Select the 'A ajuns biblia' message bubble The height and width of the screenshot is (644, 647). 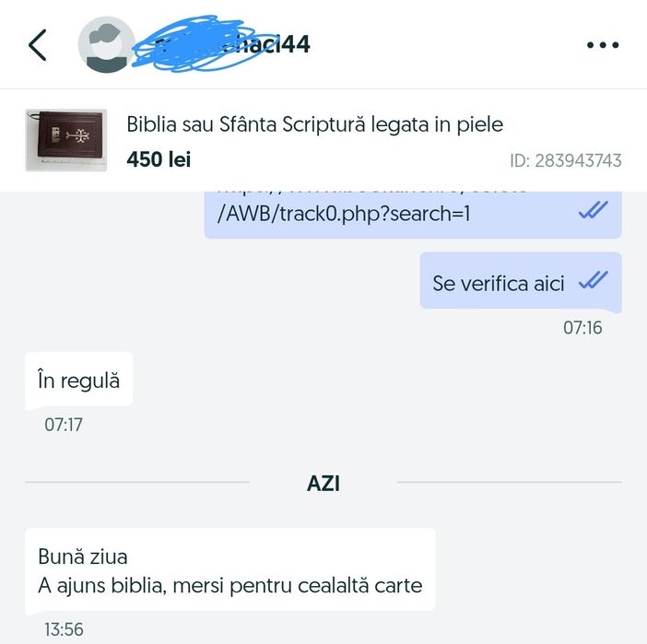[230, 569]
